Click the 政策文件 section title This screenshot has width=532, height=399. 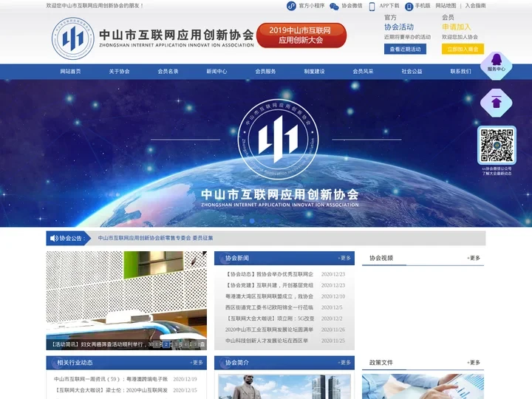pyautogui.click(x=381, y=363)
